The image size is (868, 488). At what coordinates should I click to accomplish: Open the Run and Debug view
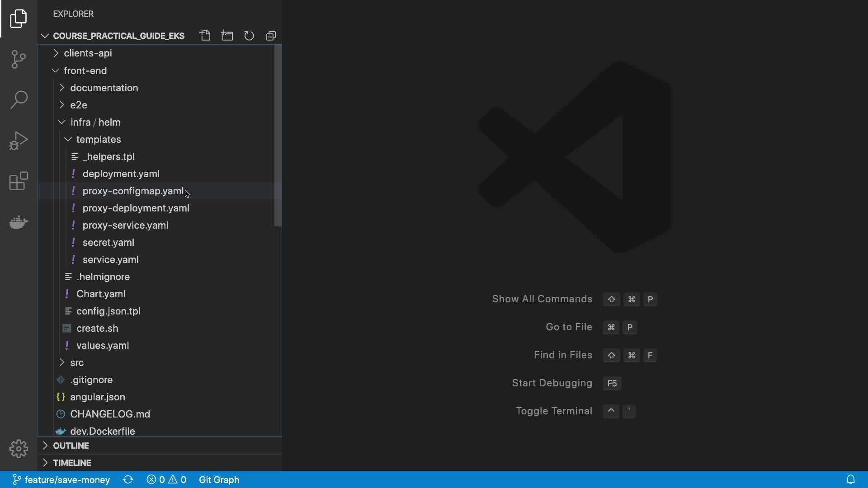tap(19, 141)
